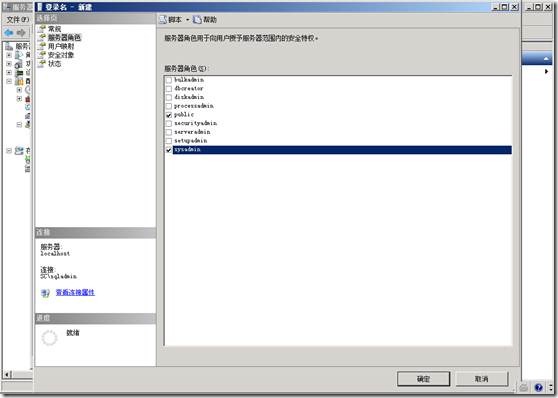The width and height of the screenshot is (558, 398).
Task: Click the 用户映射 page icon
Action: tap(42, 46)
